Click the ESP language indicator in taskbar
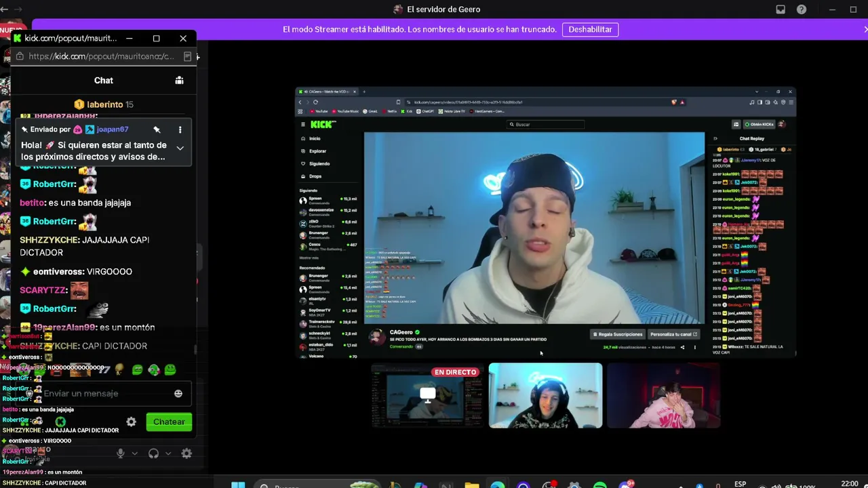This screenshot has width=868, height=488. 741,484
